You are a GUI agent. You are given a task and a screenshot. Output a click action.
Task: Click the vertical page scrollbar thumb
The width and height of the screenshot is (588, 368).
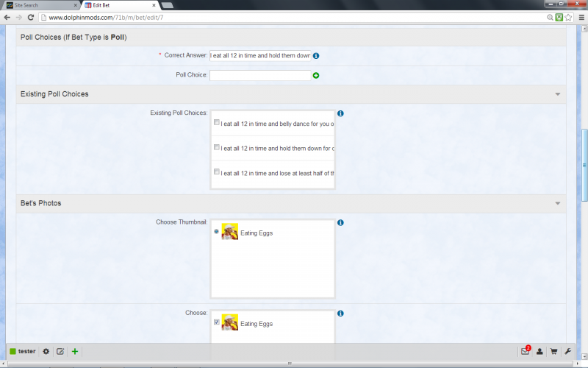(584, 165)
